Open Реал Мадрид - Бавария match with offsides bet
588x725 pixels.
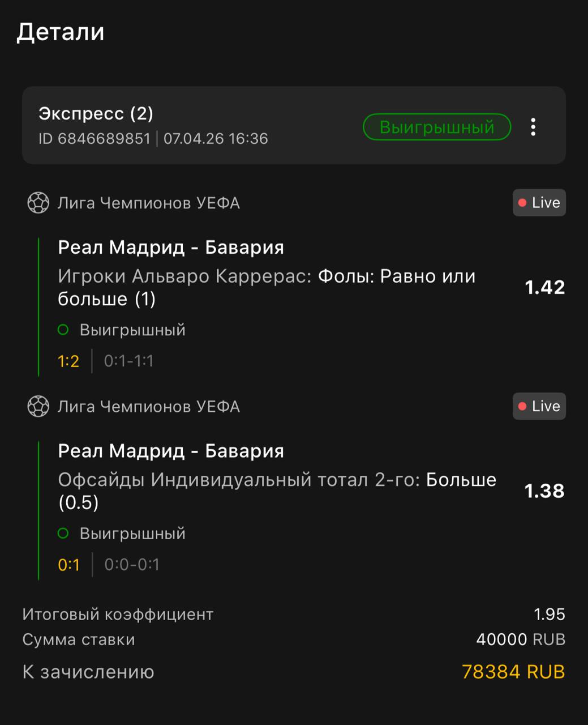coord(171,451)
